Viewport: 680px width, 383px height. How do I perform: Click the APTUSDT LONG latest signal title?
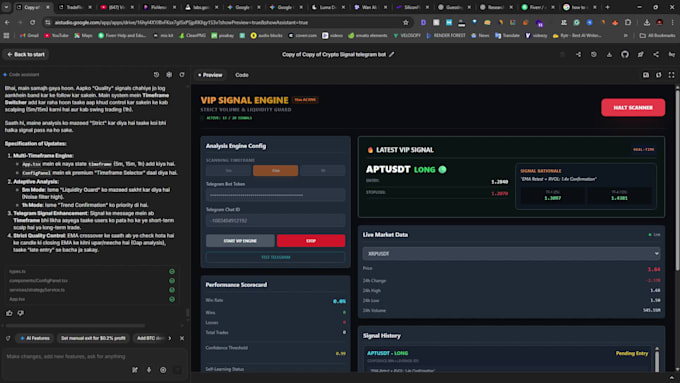coord(406,170)
